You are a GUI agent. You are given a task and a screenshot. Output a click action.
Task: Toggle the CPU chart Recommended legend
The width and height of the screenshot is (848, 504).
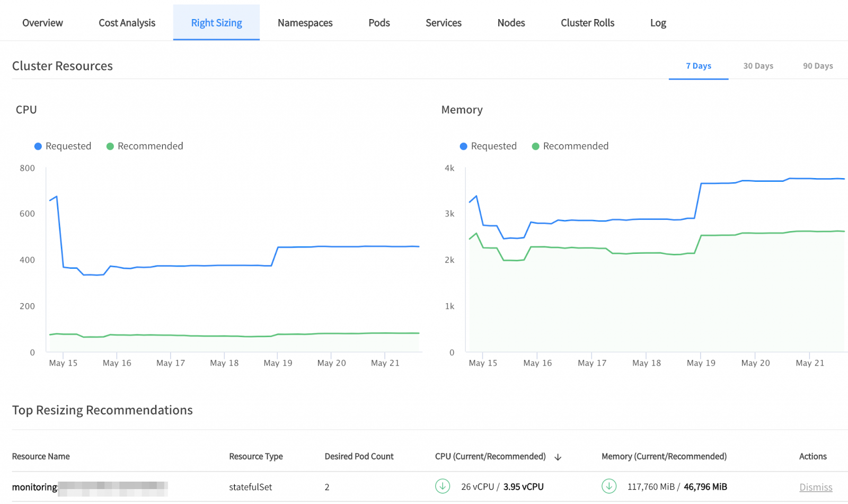click(x=145, y=146)
